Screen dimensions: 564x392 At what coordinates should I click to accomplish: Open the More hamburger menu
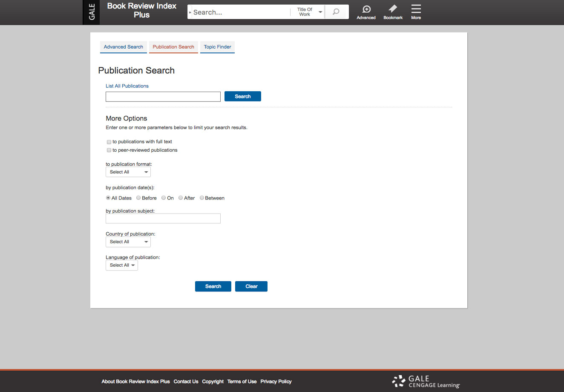[416, 12]
